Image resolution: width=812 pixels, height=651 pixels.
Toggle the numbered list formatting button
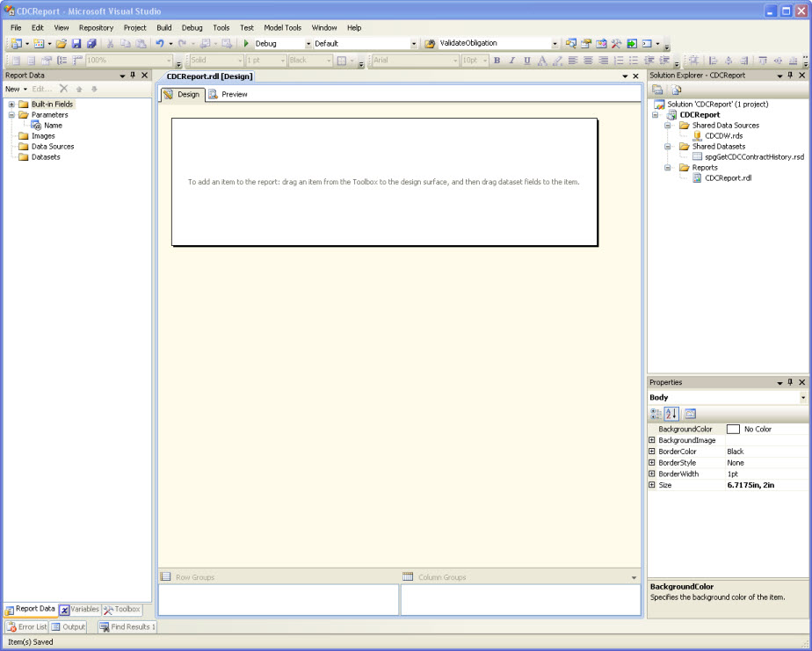[x=619, y=60]
